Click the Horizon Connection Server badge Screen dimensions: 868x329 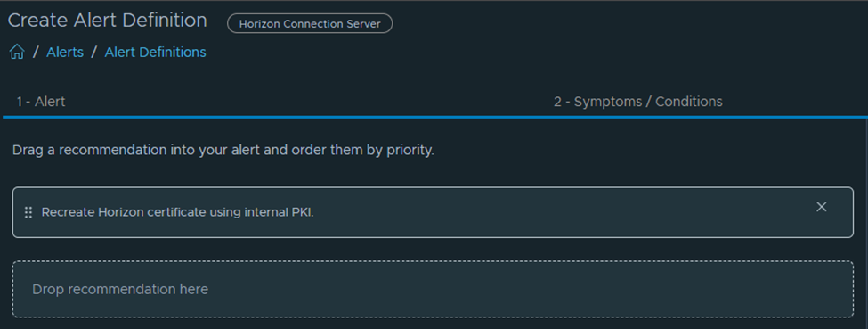click(310, 24)
